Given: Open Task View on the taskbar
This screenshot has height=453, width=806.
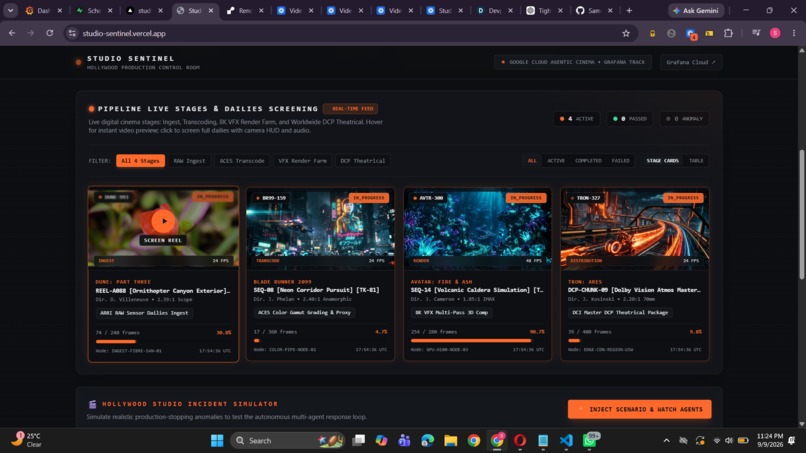Looking at the screenshot, I should 358,441.
